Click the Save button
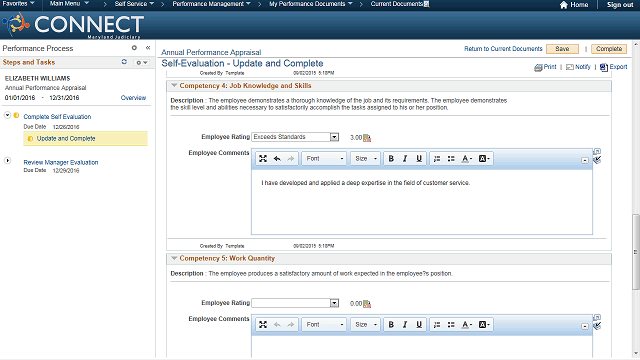 point(562,49)
